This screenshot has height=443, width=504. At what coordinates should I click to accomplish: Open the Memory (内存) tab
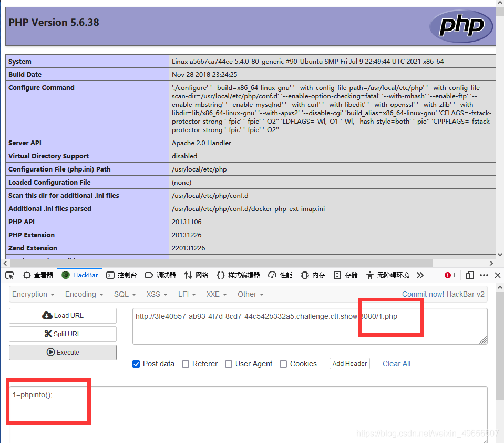(313, 275)
